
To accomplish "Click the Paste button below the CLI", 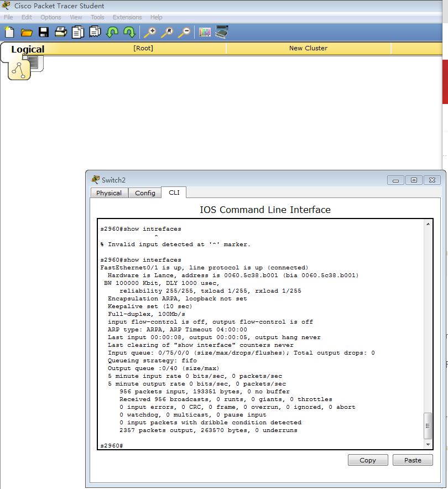I will point(413,460).
